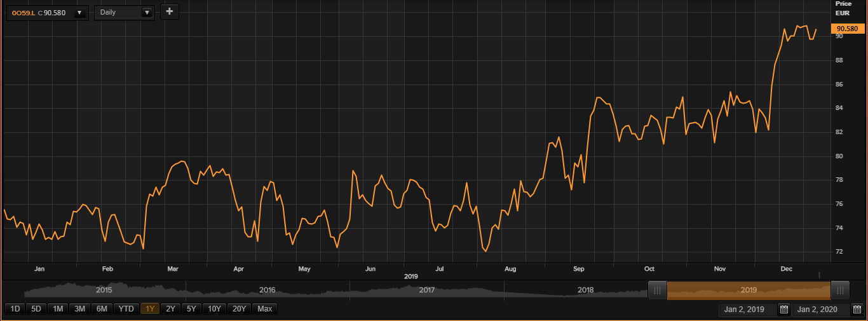This screenshot has height=321, width=868.
Task: Click the Oct month label on axis
Action: coord(649,270)
